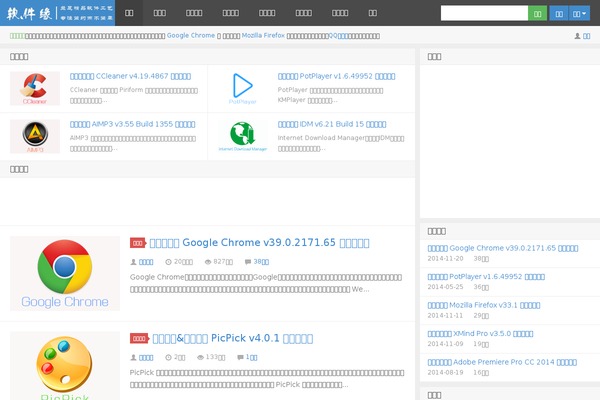Click the CCleaner broom icon thumbnail
The height and width of the screenshot is (400, 600).
coord(35,88)
